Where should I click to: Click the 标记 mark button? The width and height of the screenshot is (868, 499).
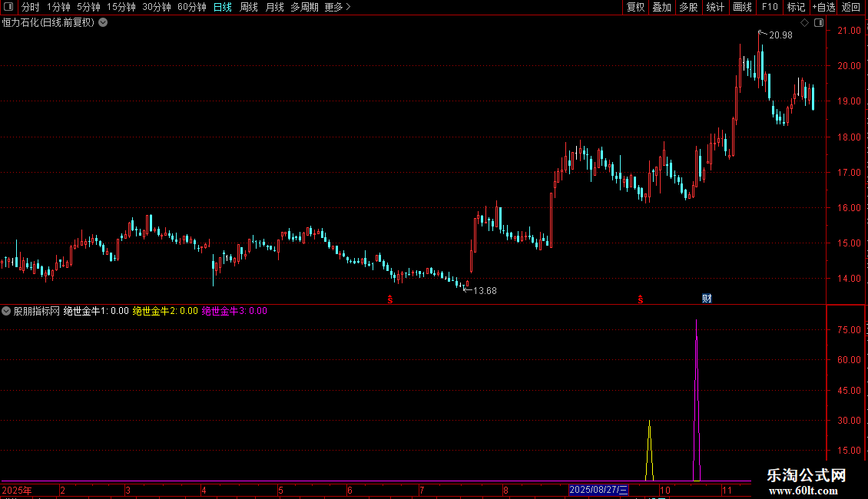796,7
